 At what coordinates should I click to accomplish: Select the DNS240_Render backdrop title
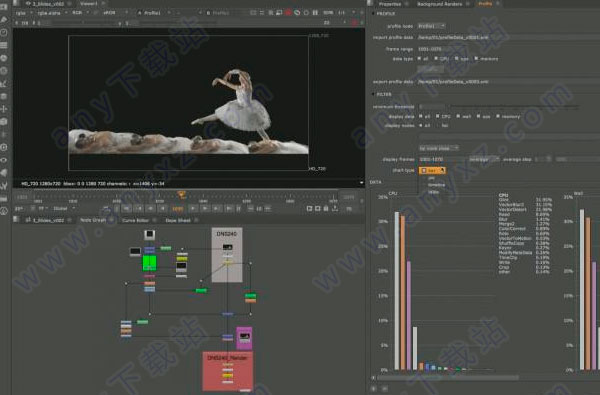pos(227,358)
